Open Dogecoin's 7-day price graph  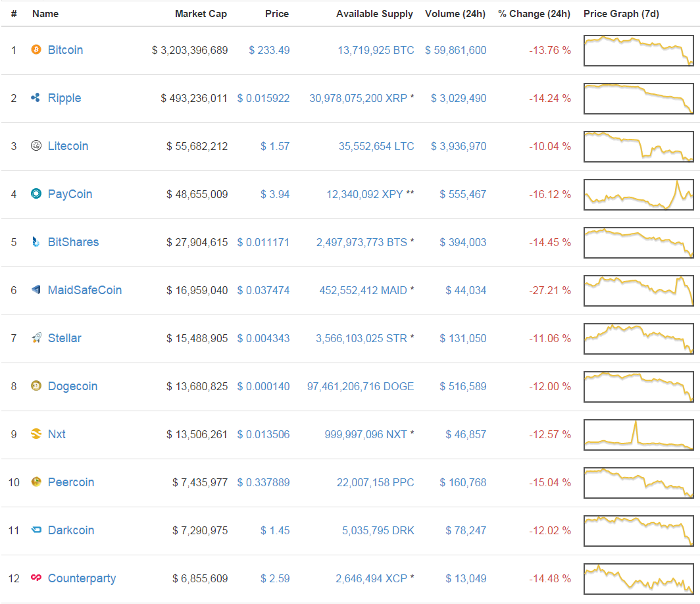638,387
